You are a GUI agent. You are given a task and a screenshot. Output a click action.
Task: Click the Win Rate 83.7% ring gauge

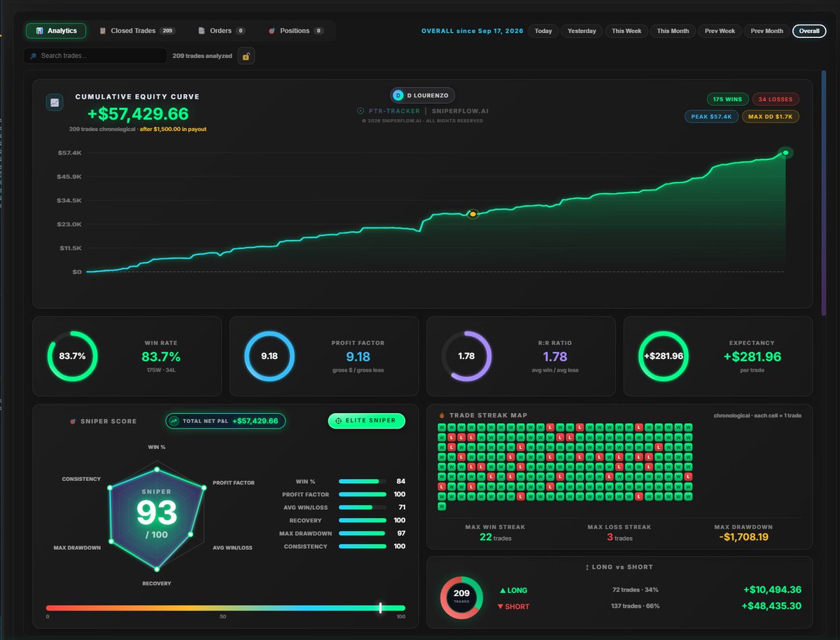[72, 356]
